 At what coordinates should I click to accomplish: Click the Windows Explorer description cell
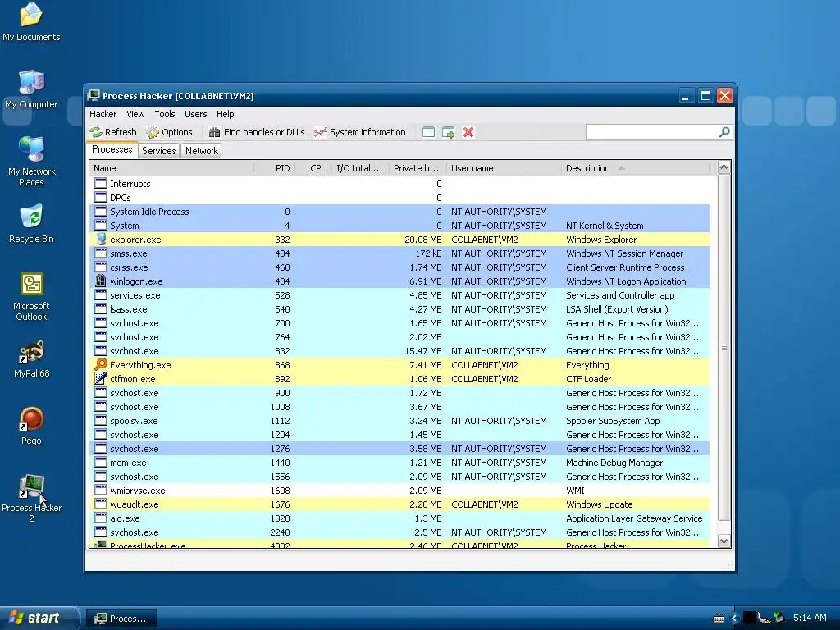[x=601, y=240]
